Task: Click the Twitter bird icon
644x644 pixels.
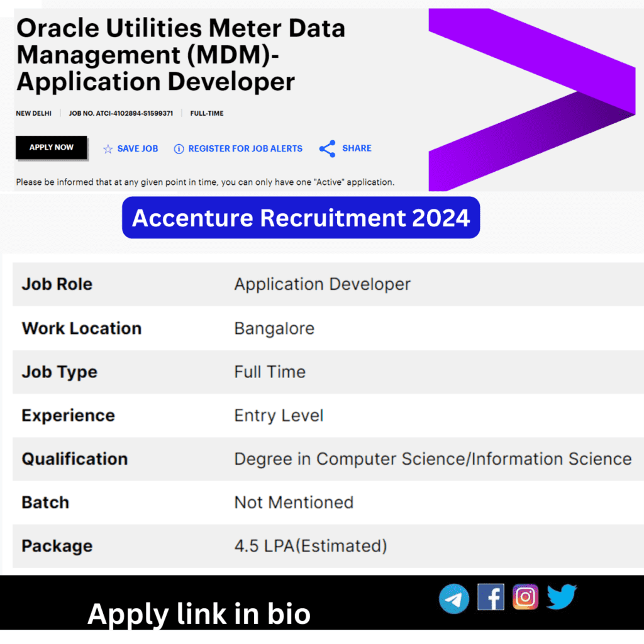Action: point(562,597)
